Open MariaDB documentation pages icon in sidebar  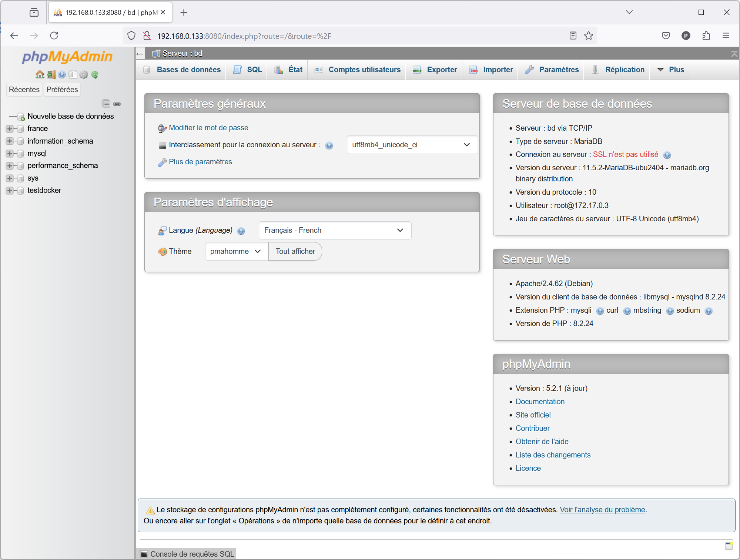73,74
